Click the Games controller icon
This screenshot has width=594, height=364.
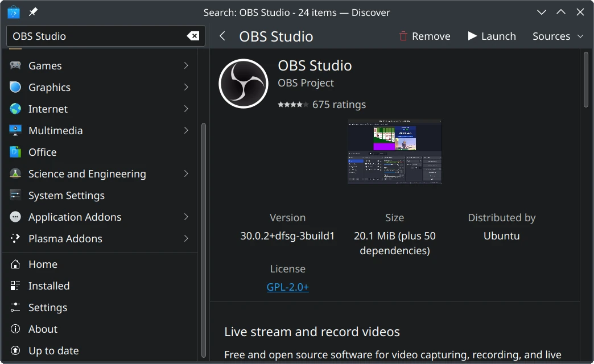(15, 65)
